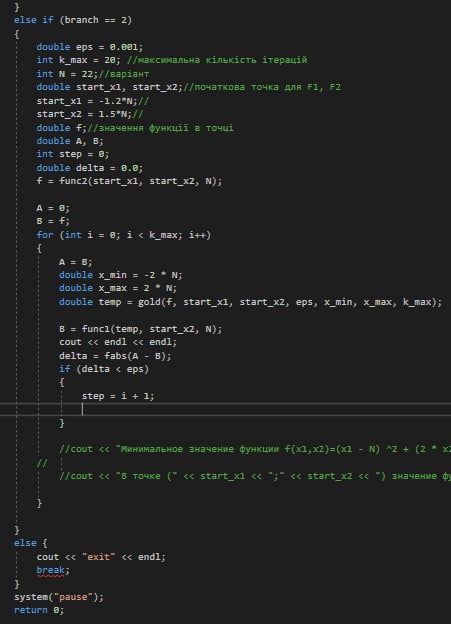This screenshot has height=624, width=451.
Task: Click the line 'start_x1 = -1.2*N;'
Action: [87, 101]
